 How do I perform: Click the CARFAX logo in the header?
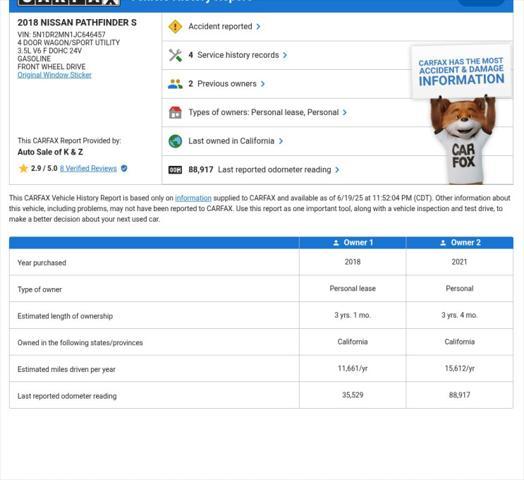click(69, 2)
